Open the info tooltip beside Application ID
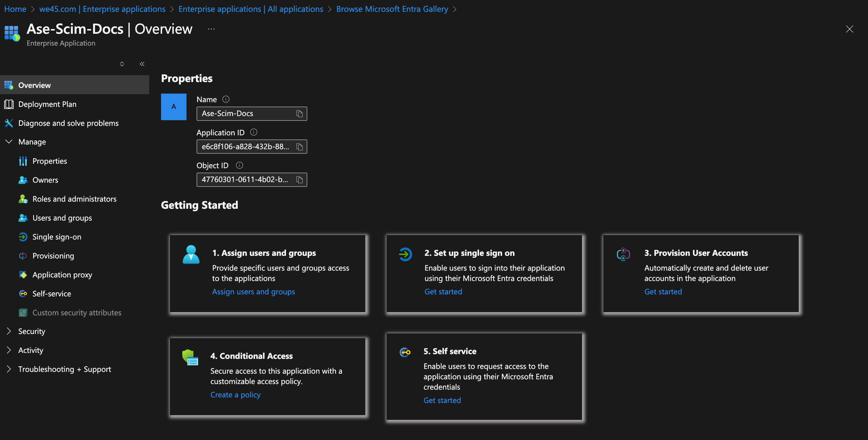868x440 pixels. click(254, 132)
